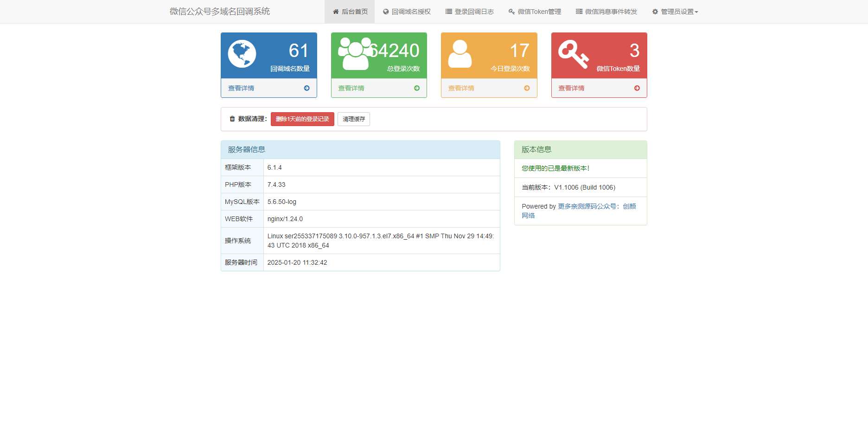Click the blue arrow circle icon in the 回调域名数量 card footer
Screen dimensions: 868x445
[306, 88]
